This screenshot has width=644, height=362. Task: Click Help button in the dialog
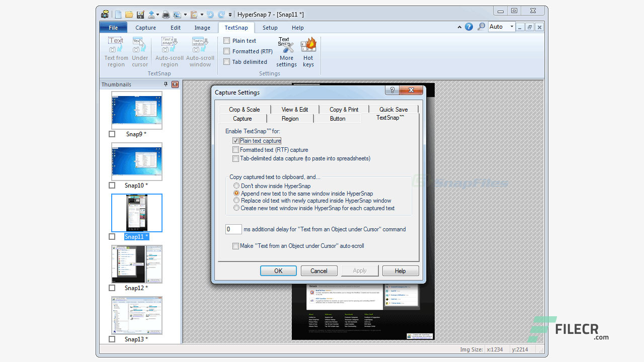(400, 270)
